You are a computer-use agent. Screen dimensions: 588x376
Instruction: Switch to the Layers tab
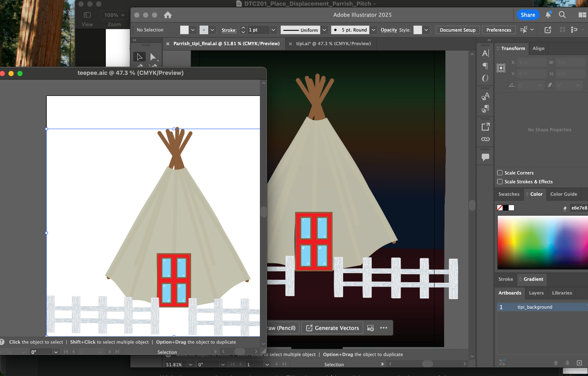coord(536,293)
